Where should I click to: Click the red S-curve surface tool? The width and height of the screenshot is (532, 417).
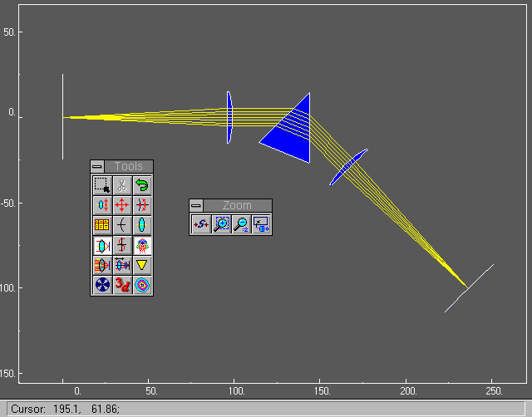(122, 245)
